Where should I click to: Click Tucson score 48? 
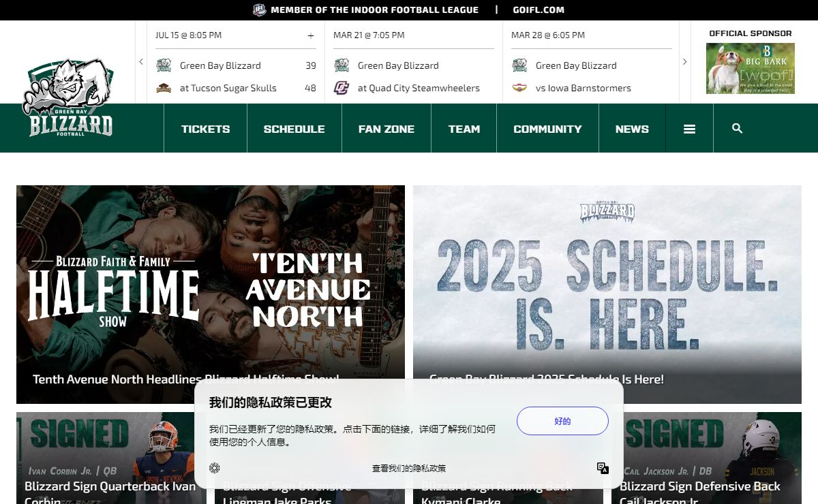point(311,88)
